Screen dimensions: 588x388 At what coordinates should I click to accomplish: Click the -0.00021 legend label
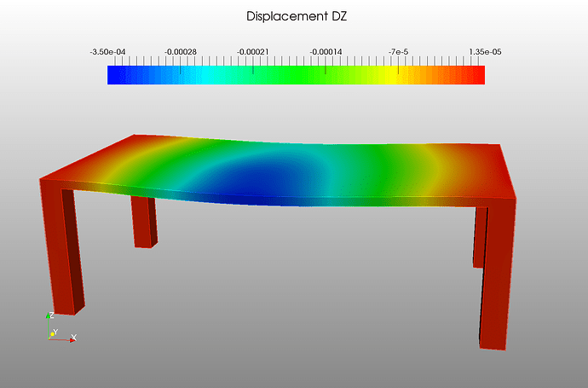pyautogui.click(x=253, y=52)
